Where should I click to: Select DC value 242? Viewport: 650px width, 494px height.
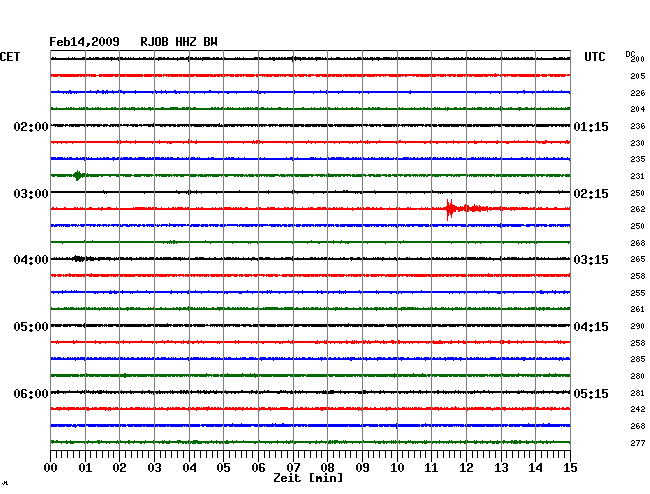point(638,409)
